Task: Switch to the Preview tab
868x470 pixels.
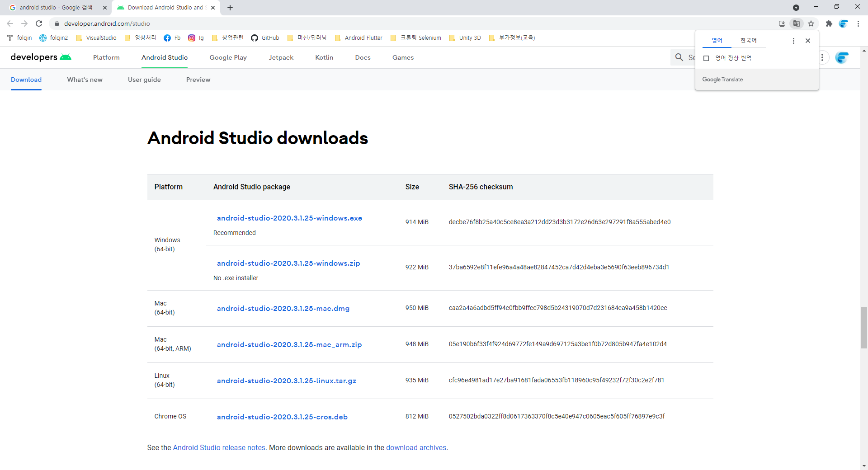Action: pos(198,80)
